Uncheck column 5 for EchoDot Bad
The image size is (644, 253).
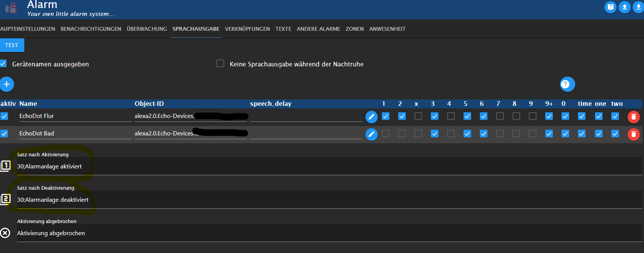click(x=467, y=134)
